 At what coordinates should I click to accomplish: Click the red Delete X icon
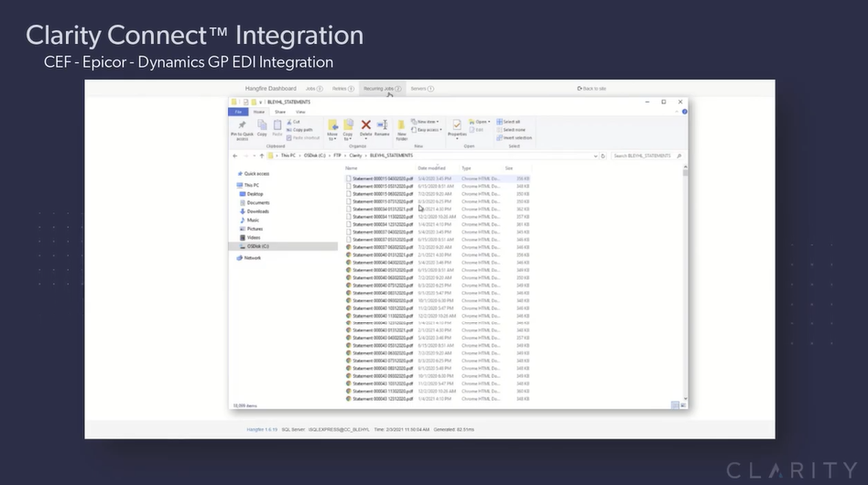coord(366,125)
